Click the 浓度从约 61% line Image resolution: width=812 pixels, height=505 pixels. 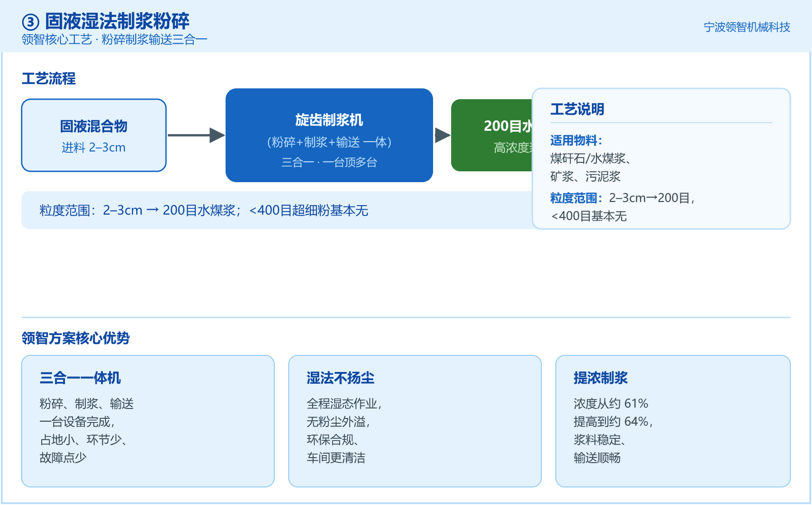[x=611, y=404]
